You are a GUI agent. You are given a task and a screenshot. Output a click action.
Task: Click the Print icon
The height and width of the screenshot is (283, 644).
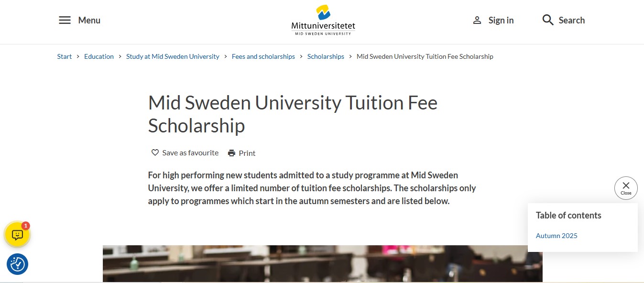coord(231,152)
